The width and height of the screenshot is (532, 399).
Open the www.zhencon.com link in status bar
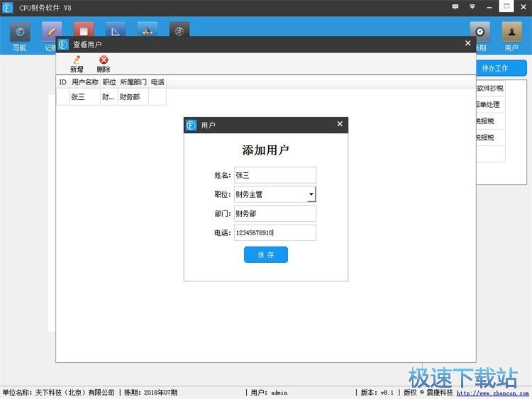pos(493,393)
